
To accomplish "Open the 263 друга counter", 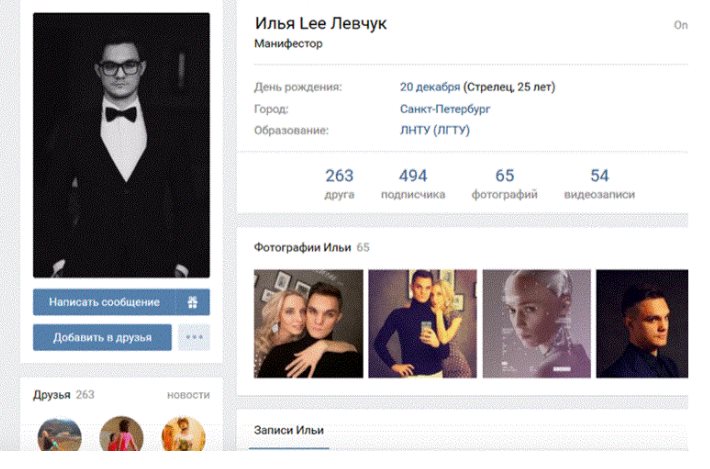I will click(x=339, y=183).
